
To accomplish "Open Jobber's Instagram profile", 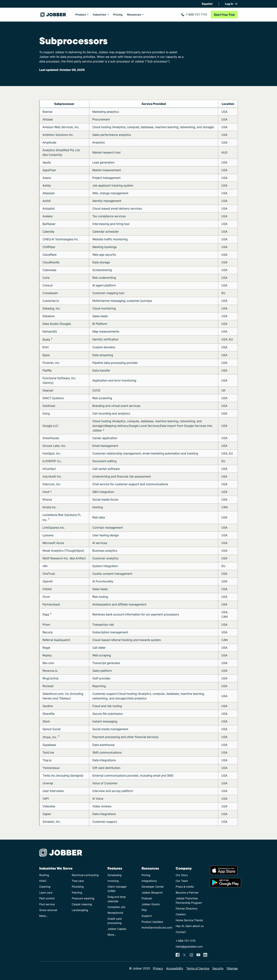I will tap(191, 955).
